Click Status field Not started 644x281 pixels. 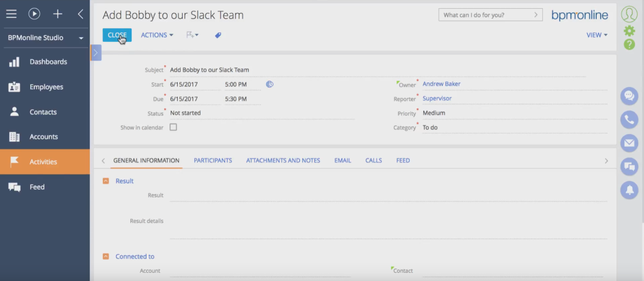[x=262, y=113]
